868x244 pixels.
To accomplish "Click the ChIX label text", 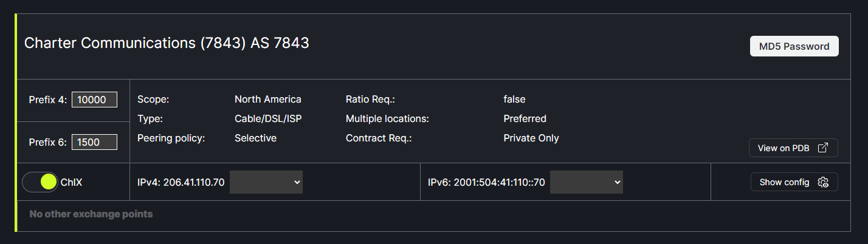I will click(x=71, y=182).
